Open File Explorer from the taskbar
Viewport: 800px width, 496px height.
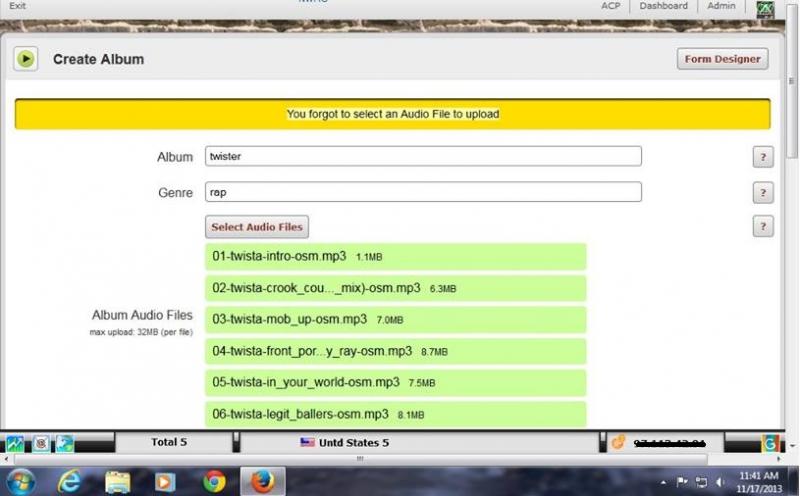[117, 482]
